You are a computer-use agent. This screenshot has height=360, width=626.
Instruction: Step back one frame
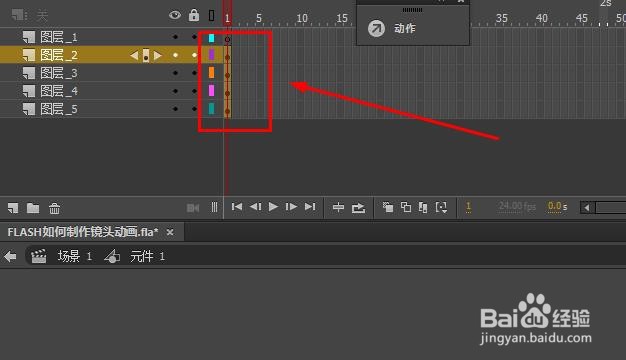[255, 207]
